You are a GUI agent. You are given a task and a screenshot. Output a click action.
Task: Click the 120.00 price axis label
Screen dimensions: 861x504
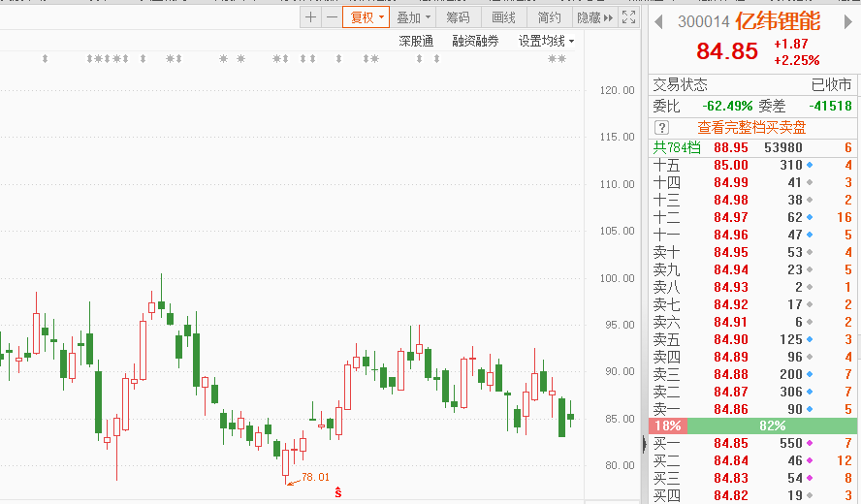617,90
